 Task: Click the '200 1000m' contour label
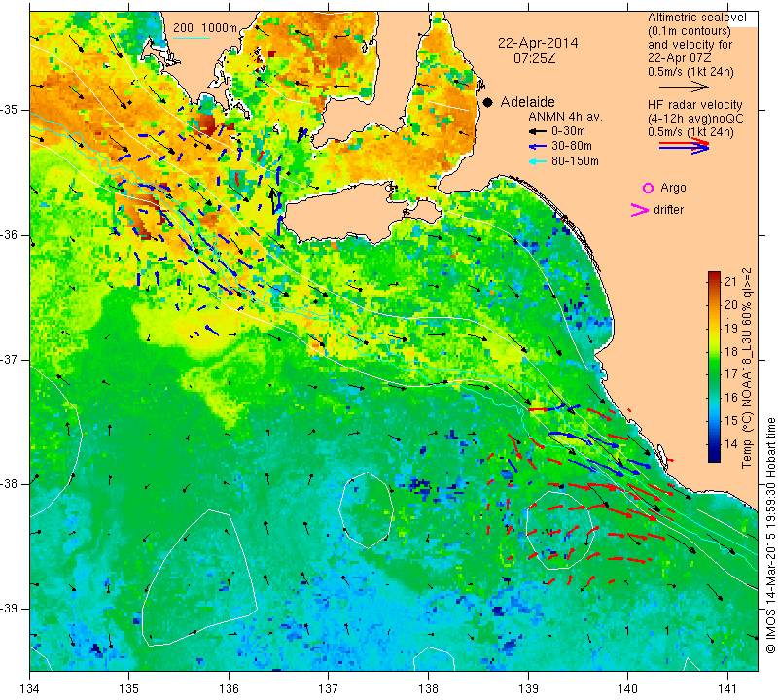(205, 28)
